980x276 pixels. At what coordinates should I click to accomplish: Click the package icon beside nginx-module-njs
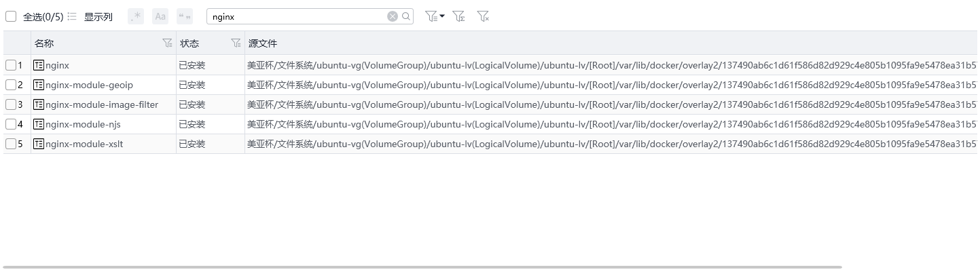[x=39, y=125]
